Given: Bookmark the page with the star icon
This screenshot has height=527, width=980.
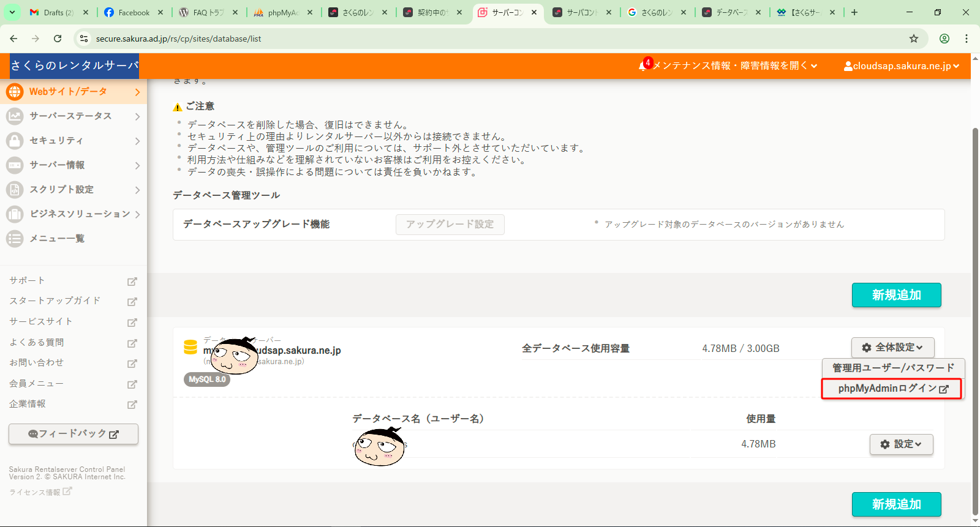Looking at the screenshot, I should (914, 39).
